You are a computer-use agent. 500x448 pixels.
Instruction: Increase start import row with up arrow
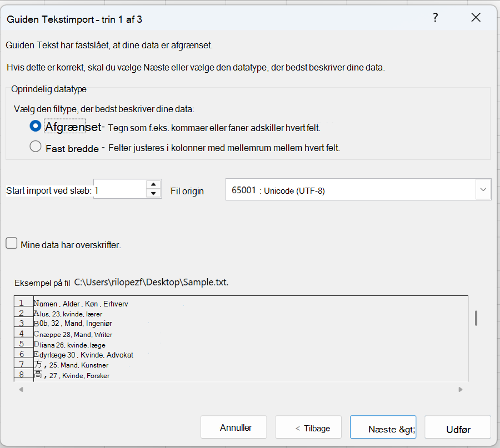point(153,184)
